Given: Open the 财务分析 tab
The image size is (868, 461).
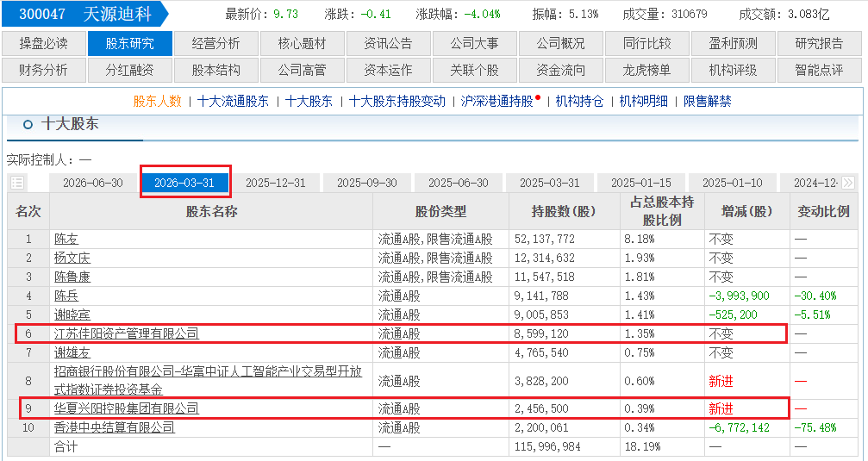Looking at the screenshot, I should point(44,71).
